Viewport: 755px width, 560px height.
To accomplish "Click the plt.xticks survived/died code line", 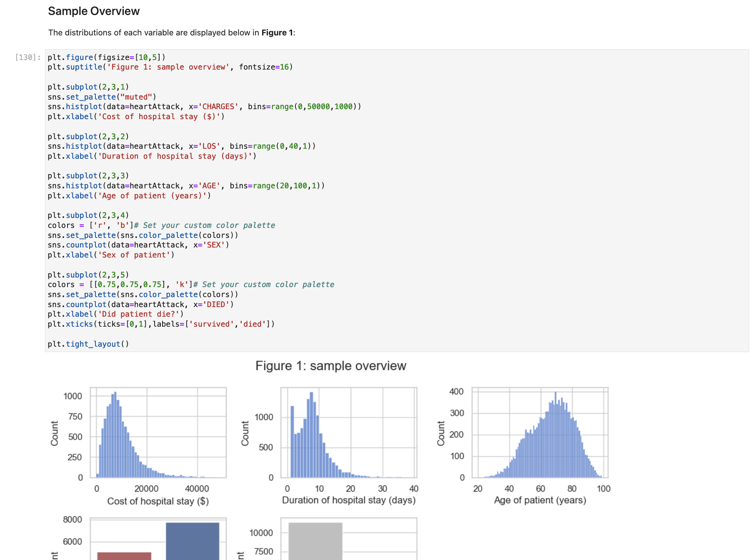I will (x=161, y=324).
